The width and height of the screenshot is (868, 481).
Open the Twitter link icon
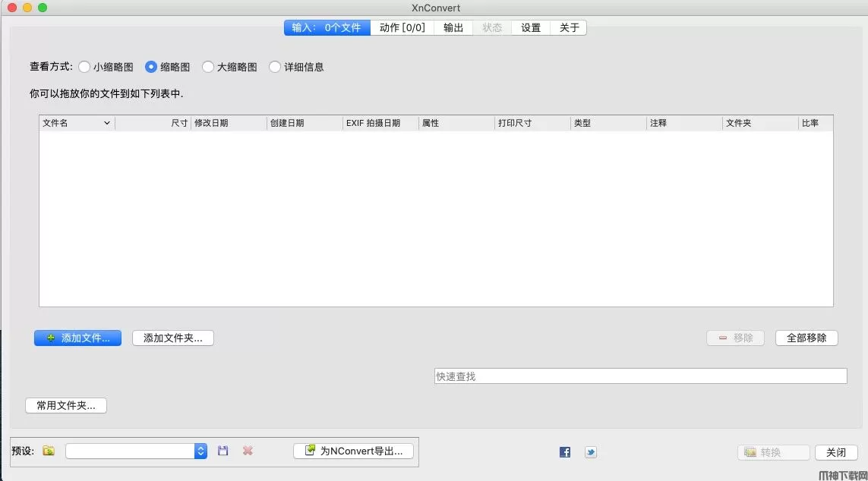coord(590,452)
